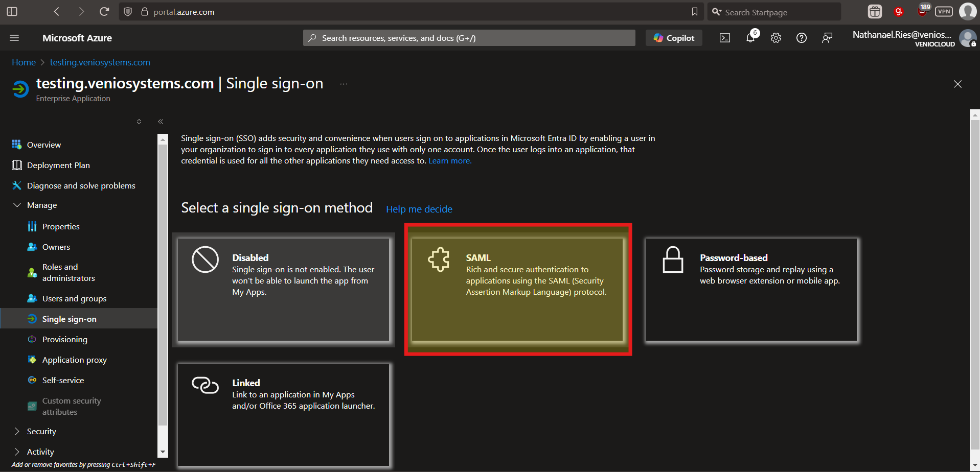
Task: Go forward with browser forward arrow
Action: [x=81, y=12]
